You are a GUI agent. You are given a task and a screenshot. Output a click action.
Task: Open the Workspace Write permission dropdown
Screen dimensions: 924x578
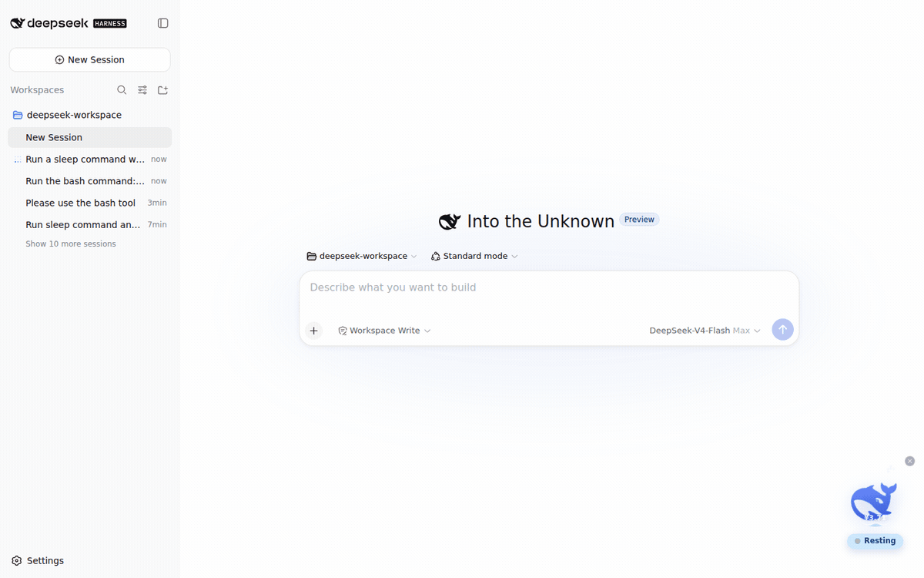[x=384, y=331]
